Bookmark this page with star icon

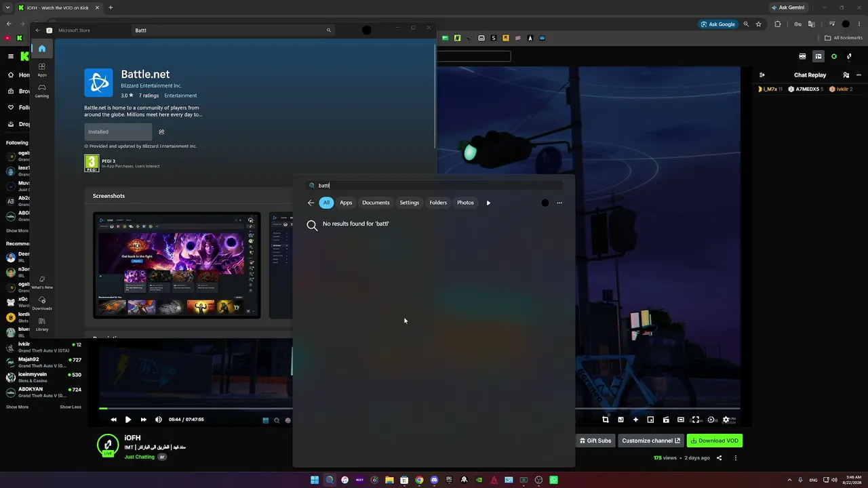759,24
